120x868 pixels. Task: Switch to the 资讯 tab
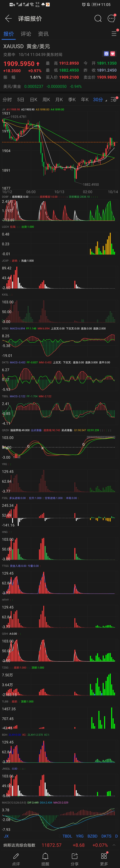click(43, 34)
